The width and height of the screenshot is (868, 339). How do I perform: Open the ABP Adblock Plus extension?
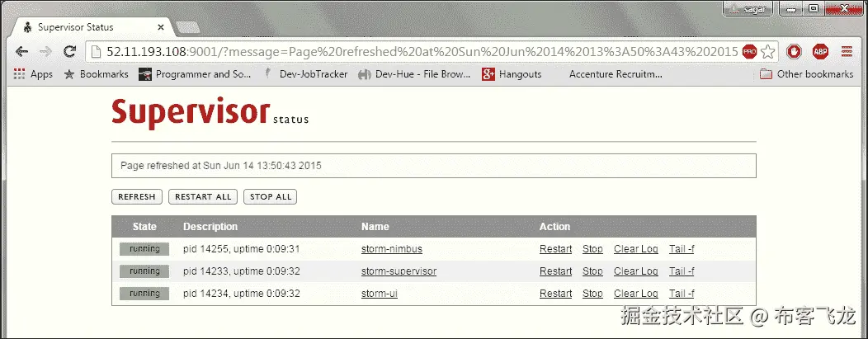[820, 52]
